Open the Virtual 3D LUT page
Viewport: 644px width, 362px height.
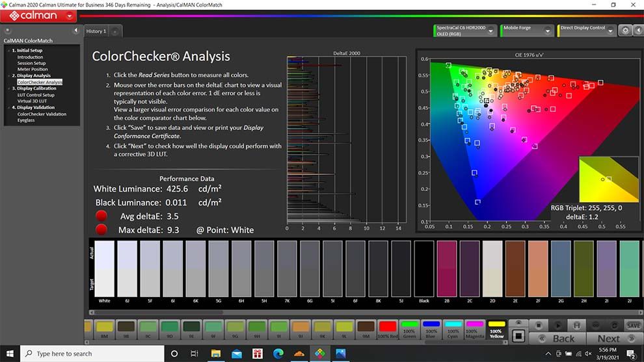pyautogui.click(x=32, y=101)
